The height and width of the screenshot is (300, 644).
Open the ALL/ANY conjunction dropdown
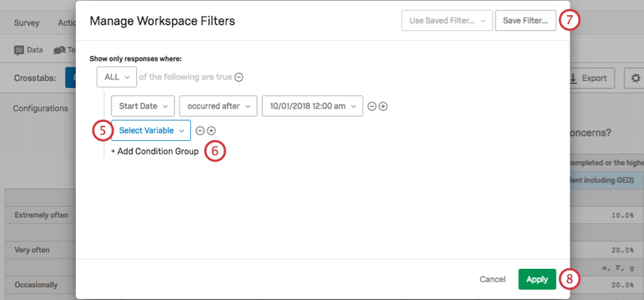click(117, 77)
